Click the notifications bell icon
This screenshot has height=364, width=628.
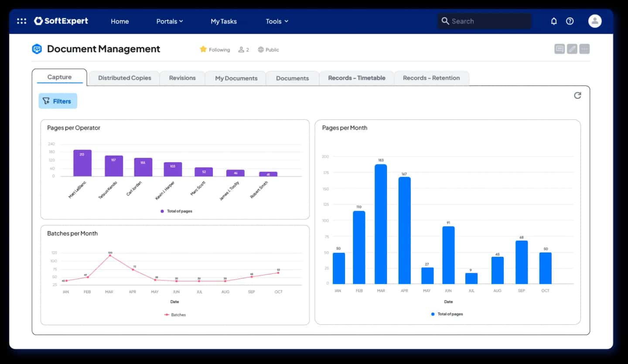point(554,21)
